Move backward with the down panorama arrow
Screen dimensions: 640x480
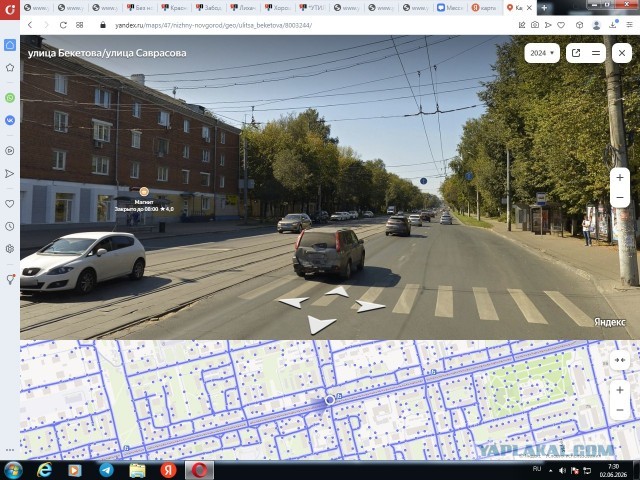tap(321, 325)
